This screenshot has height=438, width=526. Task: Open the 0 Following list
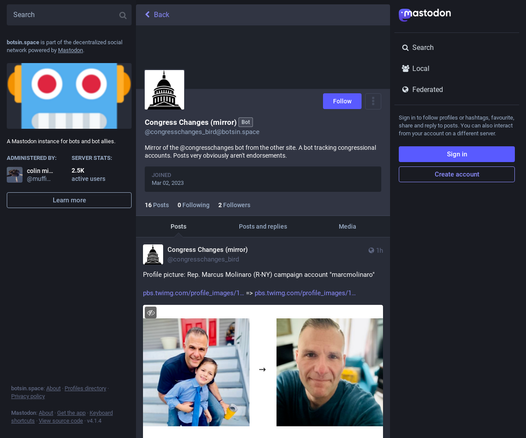point(193,205)
